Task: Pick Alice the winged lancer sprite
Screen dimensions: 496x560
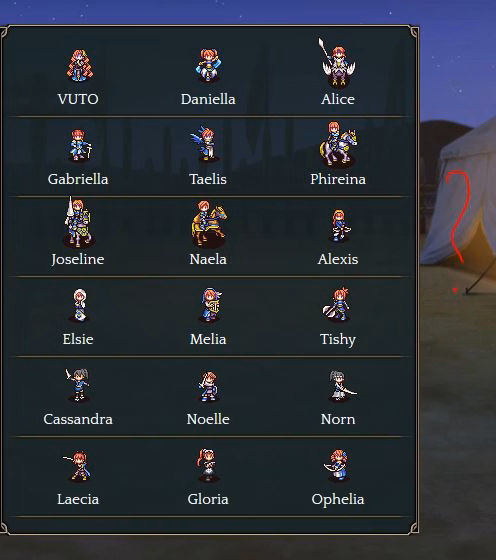Action: [337, 62]
